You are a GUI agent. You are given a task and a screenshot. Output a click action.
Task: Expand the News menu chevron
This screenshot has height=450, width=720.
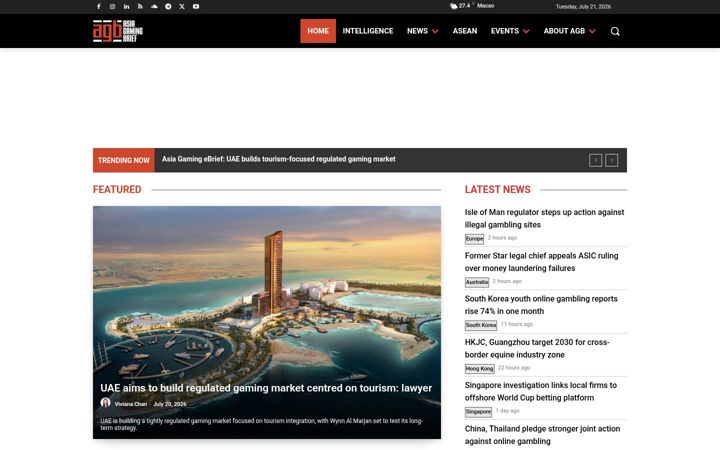(x=435, y=31)
